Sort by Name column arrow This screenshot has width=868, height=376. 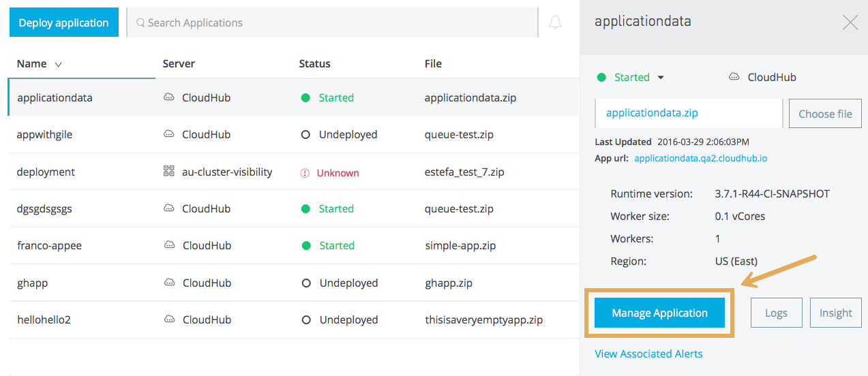pyautogui.click(x=58, y=64)
